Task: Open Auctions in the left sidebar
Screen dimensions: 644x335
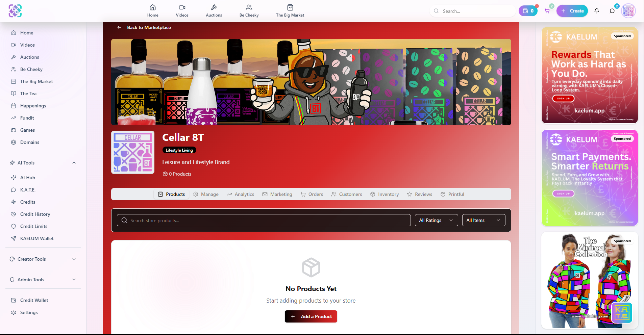Action: [x=43, y=57]
